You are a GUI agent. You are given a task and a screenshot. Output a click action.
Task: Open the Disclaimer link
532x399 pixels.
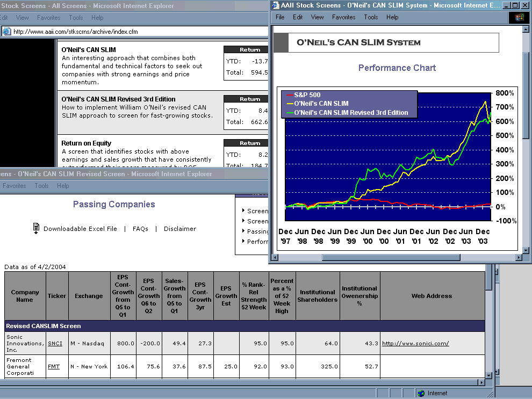[180, 229]
